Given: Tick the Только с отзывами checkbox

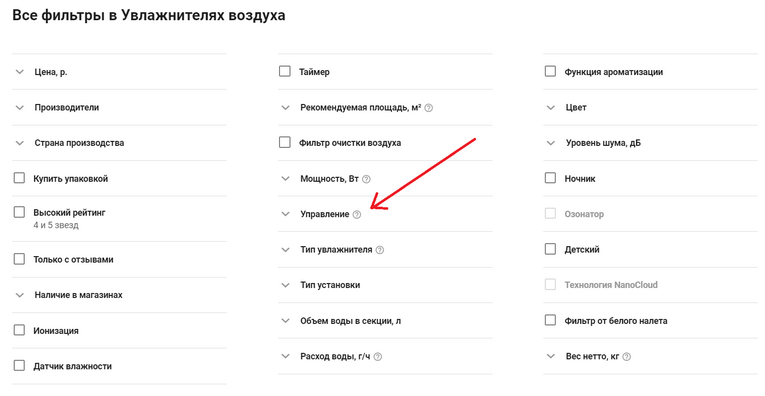Looking at the screenshot, I should click(x=19, y=259).
